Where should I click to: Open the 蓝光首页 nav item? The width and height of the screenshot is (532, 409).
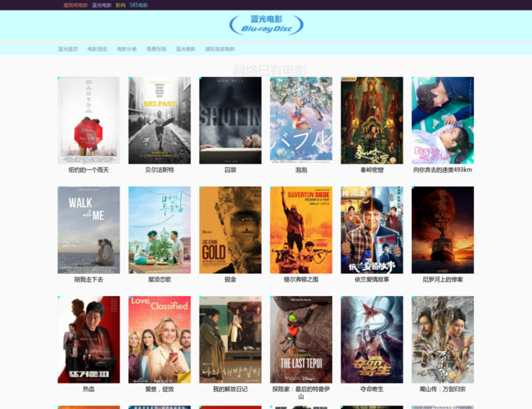point(68,49)
